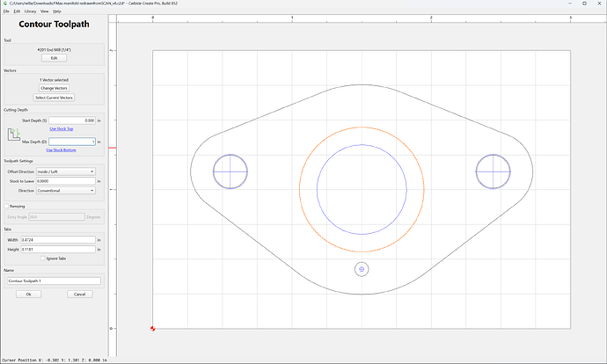Open the File menu
This screenshot has height=364, width=607.
[x=6, y=11]
